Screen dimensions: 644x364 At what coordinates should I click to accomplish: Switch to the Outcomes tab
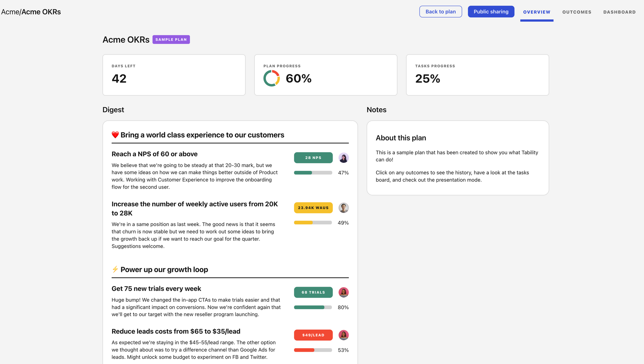tap(577, 12)
